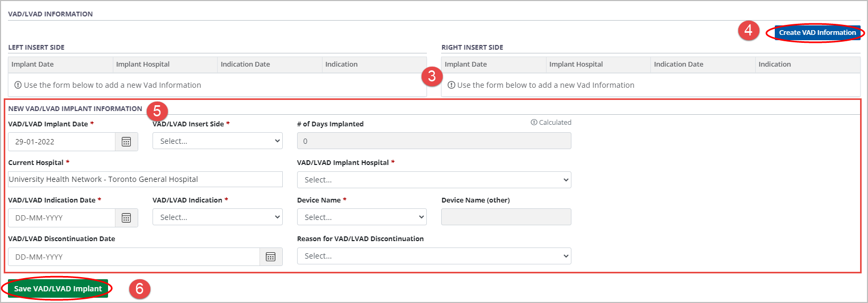The image size is (868, 303).
Task: Click Implant Date header in left insert table
Action: (x=33, y=65)
